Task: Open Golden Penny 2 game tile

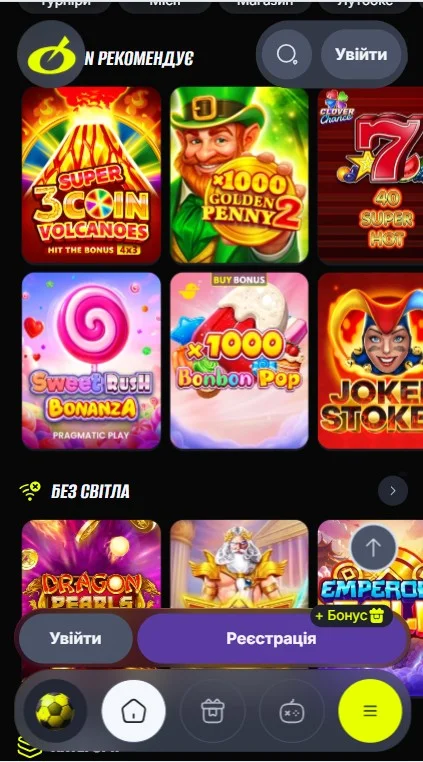Action: [x=239, y=175]
